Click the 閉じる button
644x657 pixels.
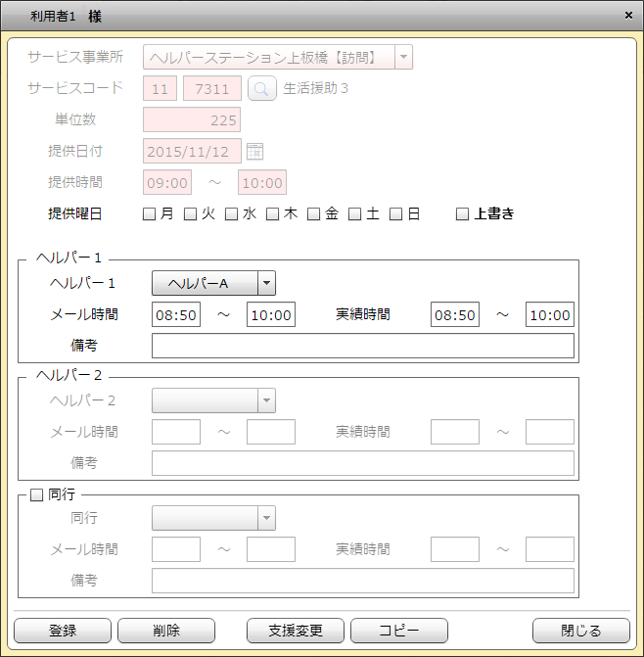tap(580, 631)
